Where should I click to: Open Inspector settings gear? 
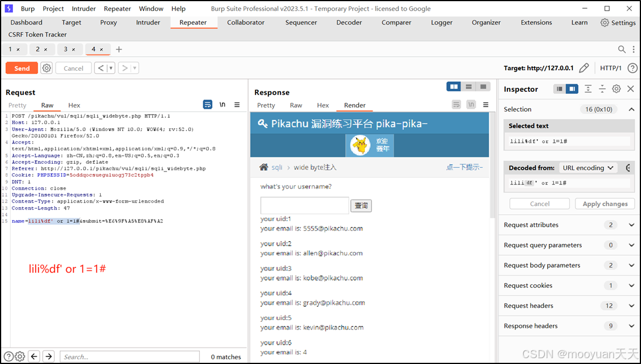[616, 88]
